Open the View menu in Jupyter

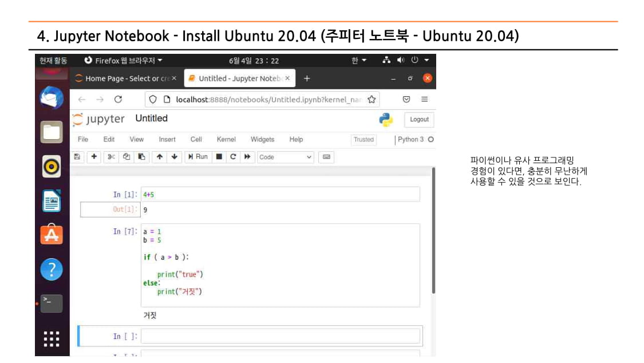pos(137,140)
